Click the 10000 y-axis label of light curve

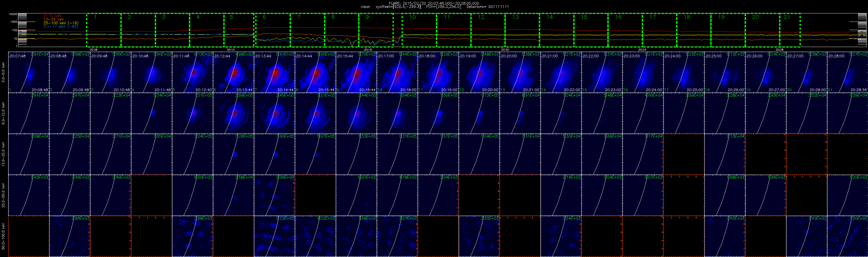(x=13, y=14)
